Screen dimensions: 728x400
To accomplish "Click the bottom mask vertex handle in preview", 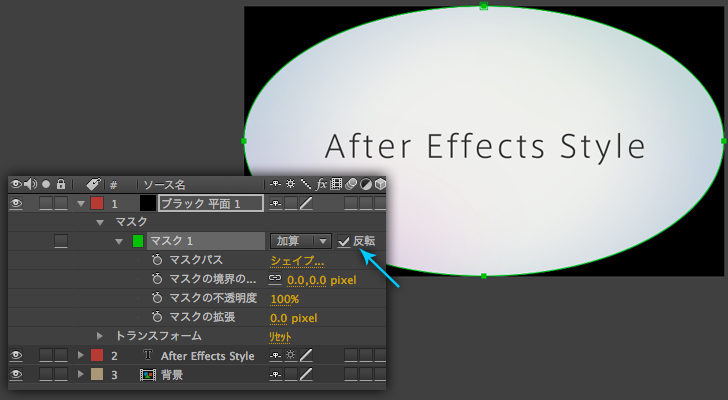I will coord(484,276).
